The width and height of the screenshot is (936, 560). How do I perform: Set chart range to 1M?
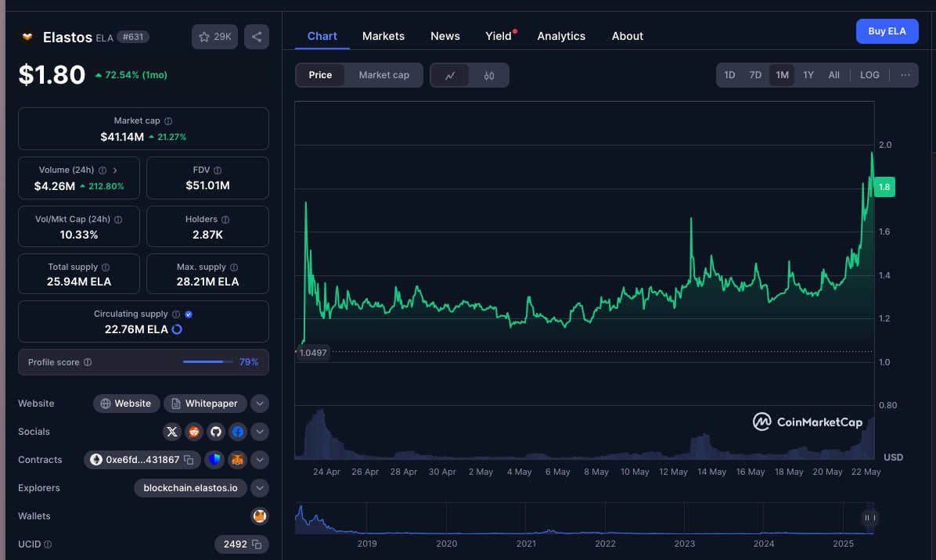pyautogui.click(x=782, y=75)
